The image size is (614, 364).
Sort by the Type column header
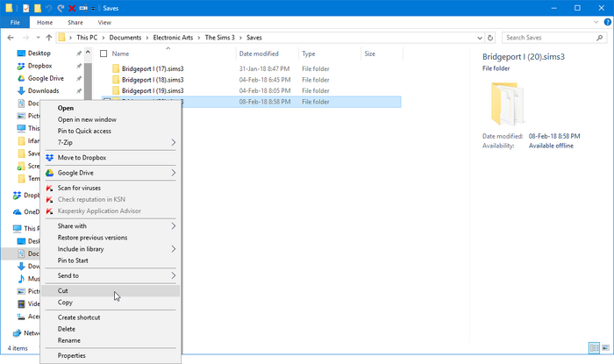(x=309, y=54)
